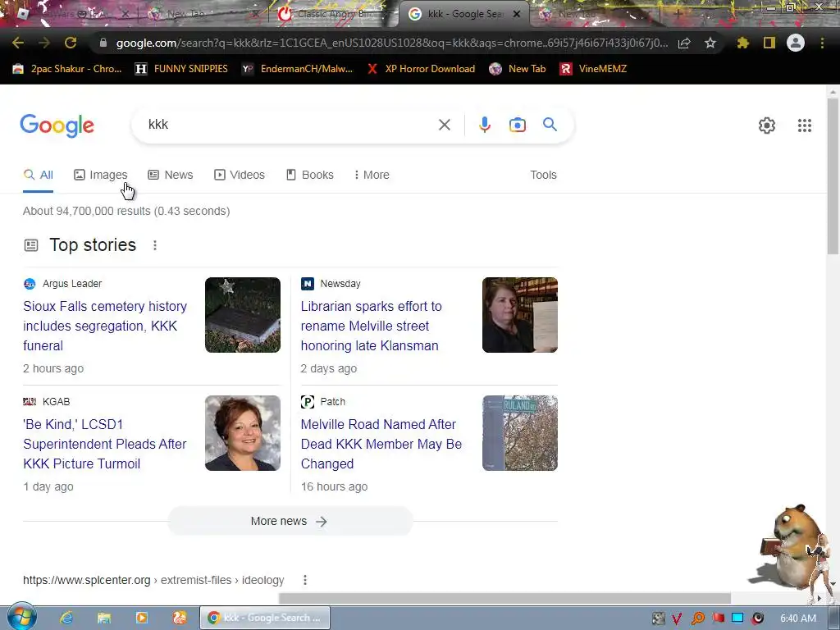
Task: Click the Argus Leader source label
Action: click(x=72, y=283)
